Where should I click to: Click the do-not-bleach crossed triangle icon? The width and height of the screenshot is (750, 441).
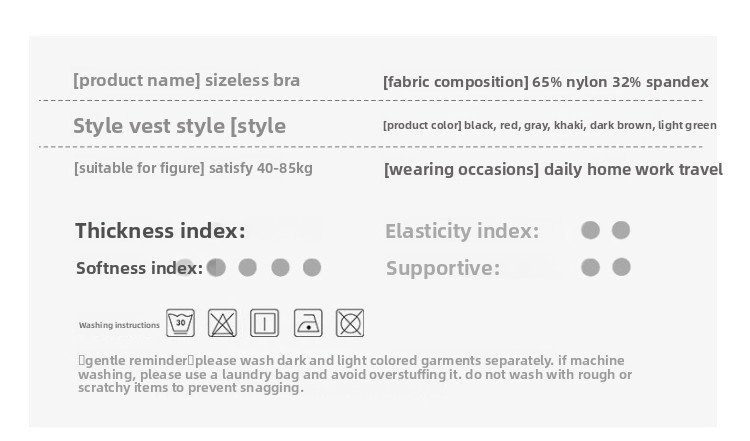point(222,323)
